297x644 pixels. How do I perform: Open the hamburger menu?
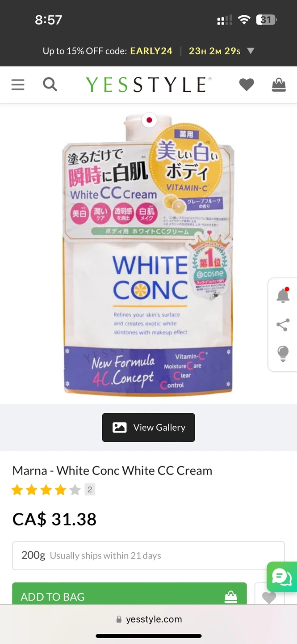point(18,85)
